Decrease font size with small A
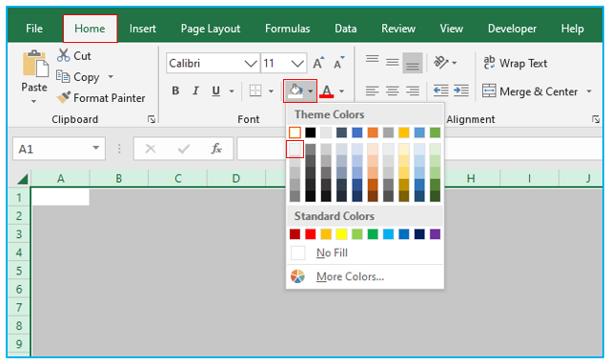Viewport: 610px width, 364px height. coord(339,63)
